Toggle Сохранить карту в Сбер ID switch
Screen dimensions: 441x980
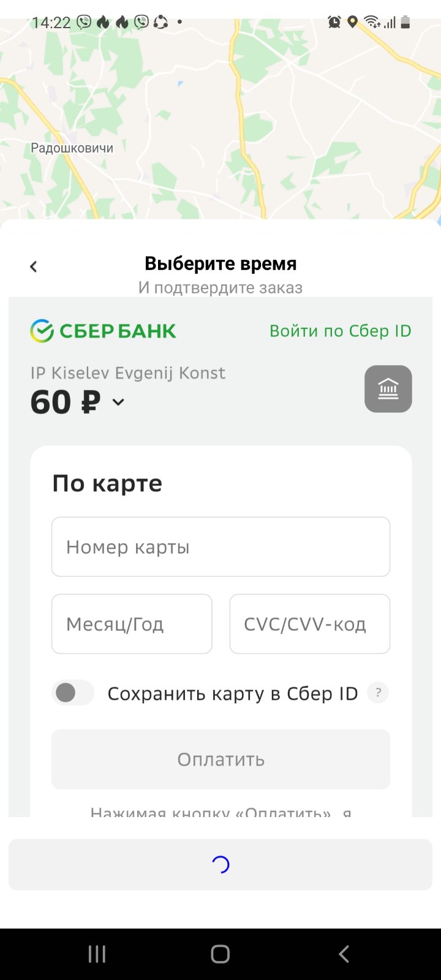(x=73, y=693)
